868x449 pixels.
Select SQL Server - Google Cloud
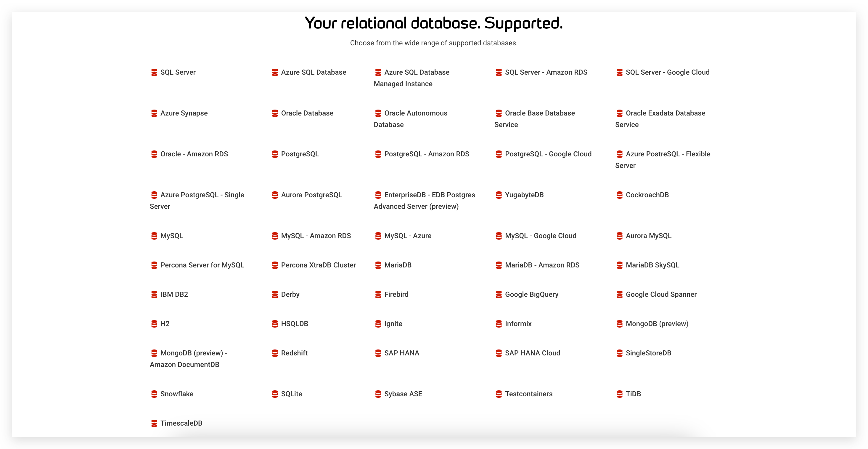coord(668,73)
